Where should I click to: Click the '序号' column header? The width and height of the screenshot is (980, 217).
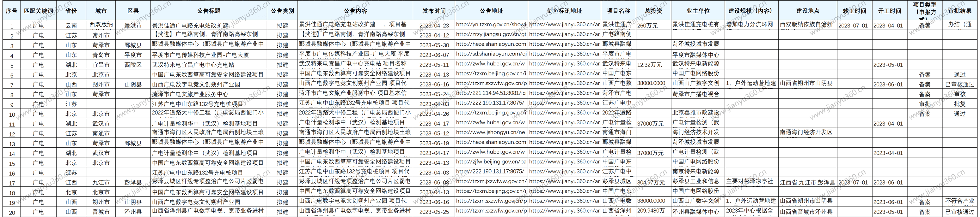coord(11,11)
